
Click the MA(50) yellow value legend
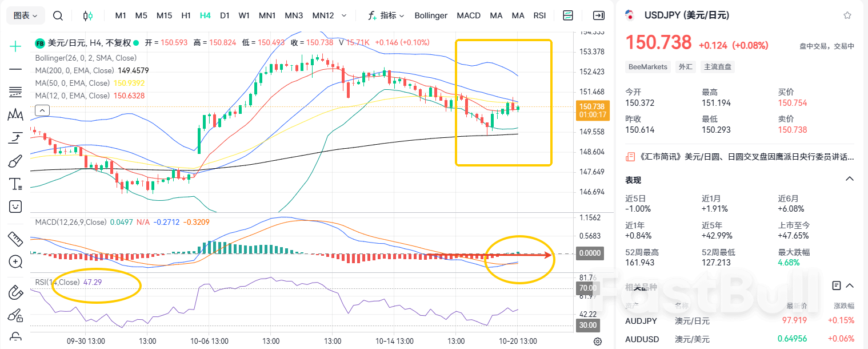(129, 83)
